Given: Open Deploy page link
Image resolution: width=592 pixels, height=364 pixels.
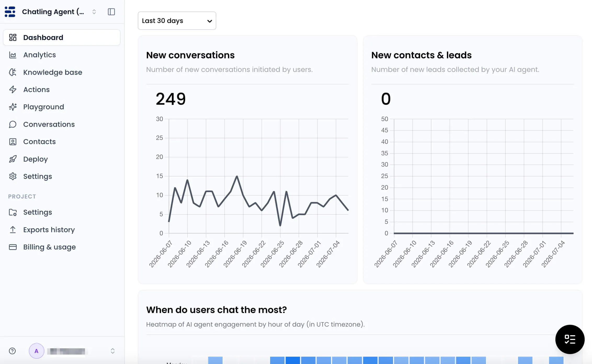Looking at the screenshot, I should (x=62, y=159).
